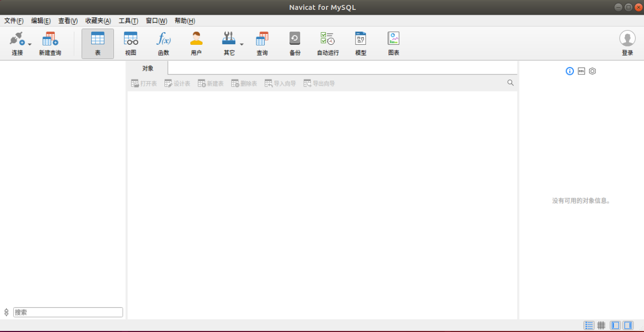Expand the 连接 dropdown arrow

[30, 44]
